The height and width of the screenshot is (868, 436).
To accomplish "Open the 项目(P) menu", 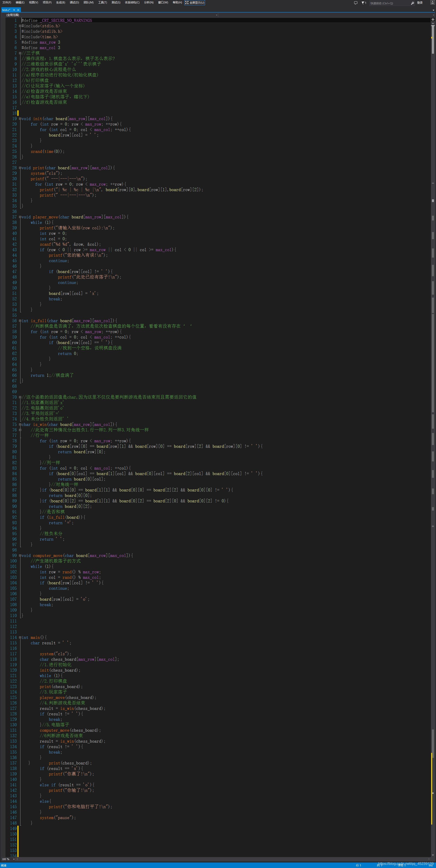I will point(47,3).
